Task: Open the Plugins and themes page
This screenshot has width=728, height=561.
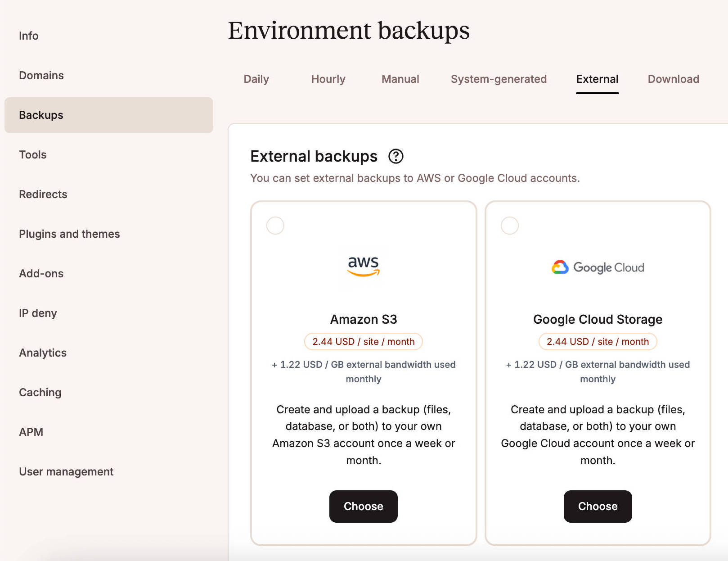Action: 69,234
